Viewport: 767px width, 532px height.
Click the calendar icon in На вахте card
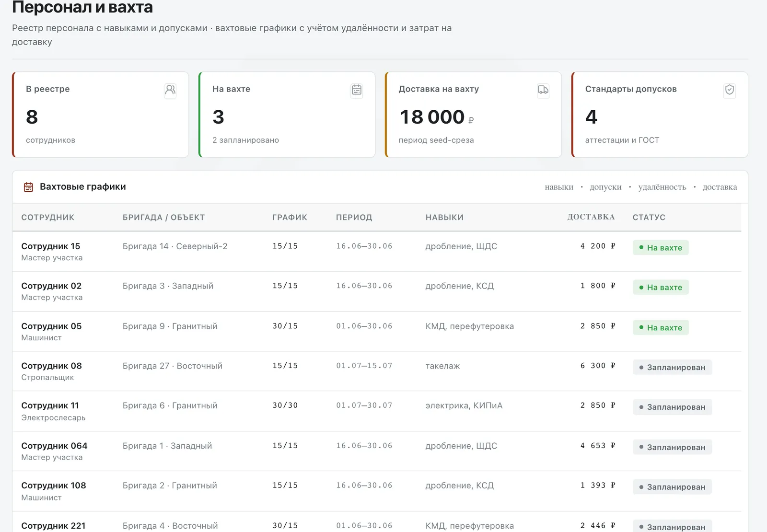point(357,90)
